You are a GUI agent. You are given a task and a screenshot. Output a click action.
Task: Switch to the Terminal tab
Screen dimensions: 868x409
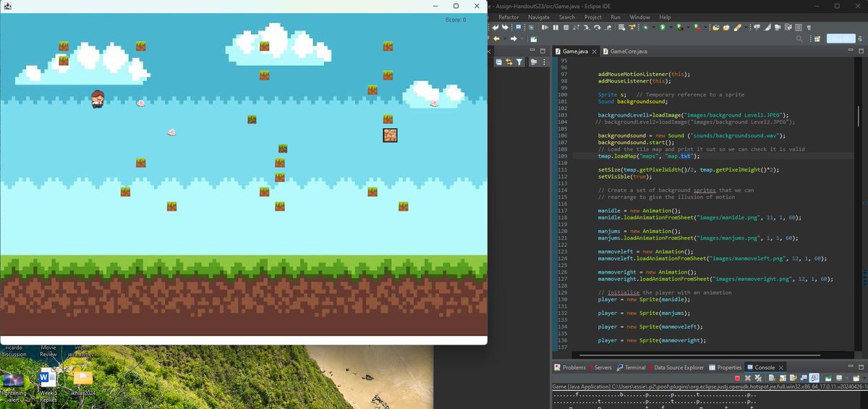coord(631,368)
